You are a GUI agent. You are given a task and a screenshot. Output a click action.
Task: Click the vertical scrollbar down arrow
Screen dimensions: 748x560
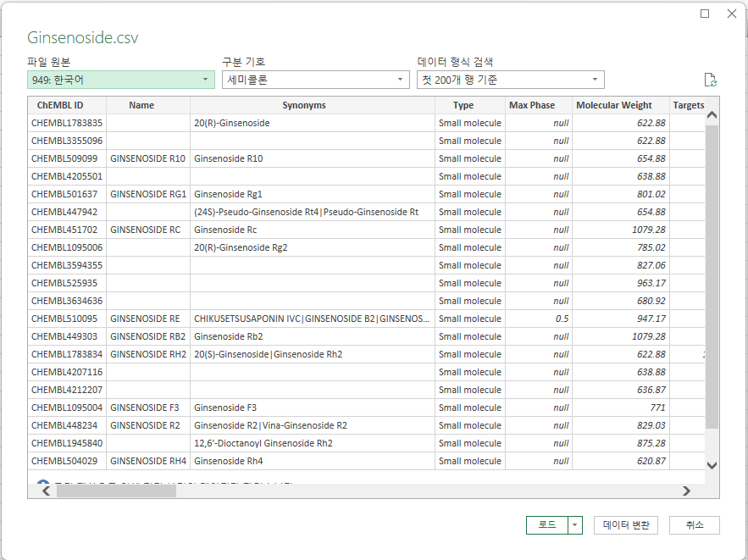click(x=712, y=466)
